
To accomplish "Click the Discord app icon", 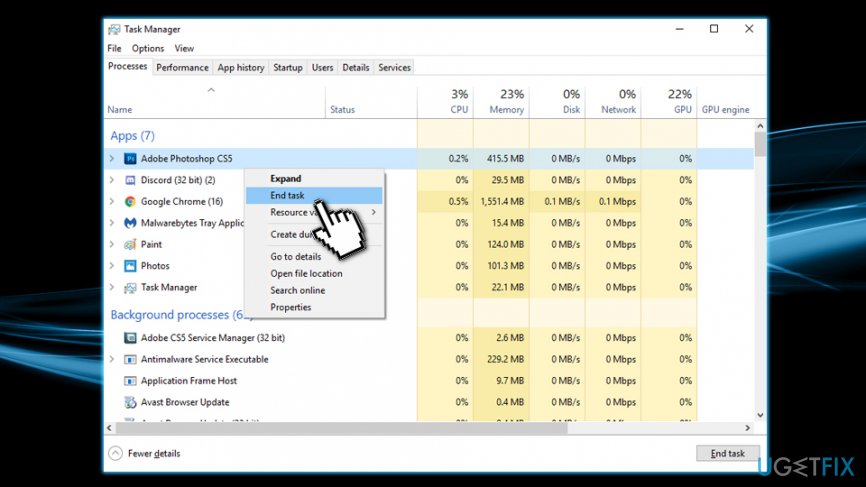I will 130,180.
